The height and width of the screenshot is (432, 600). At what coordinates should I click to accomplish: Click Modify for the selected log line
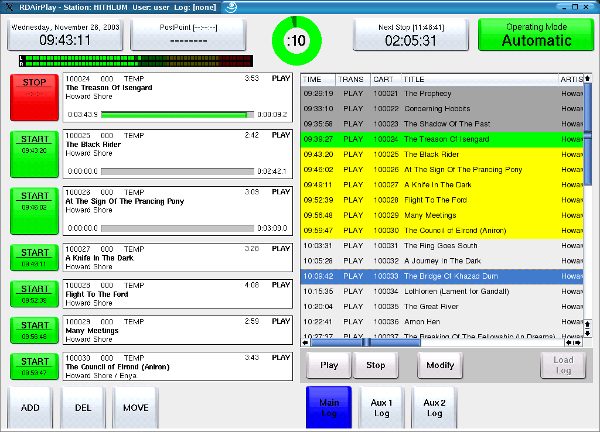click(x=440, y=365)
